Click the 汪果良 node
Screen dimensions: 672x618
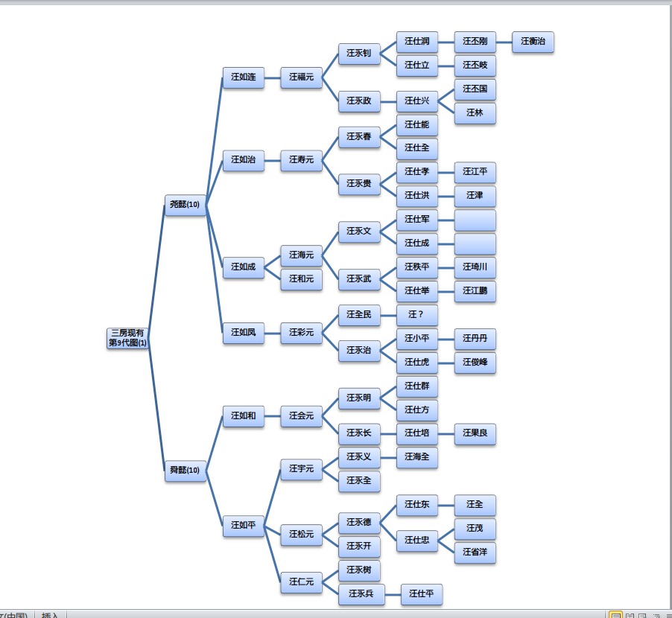(x=475, y=433)
